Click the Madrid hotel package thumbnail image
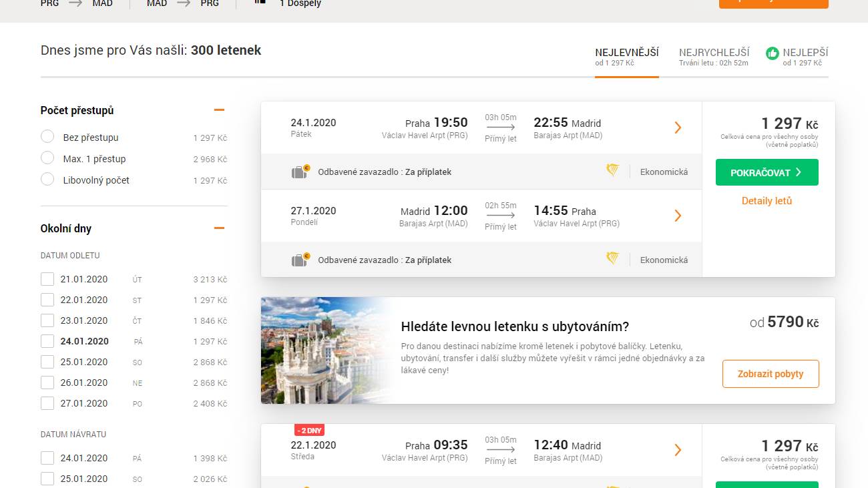Viewport: 868px width, 488px height. pos(324,350)
